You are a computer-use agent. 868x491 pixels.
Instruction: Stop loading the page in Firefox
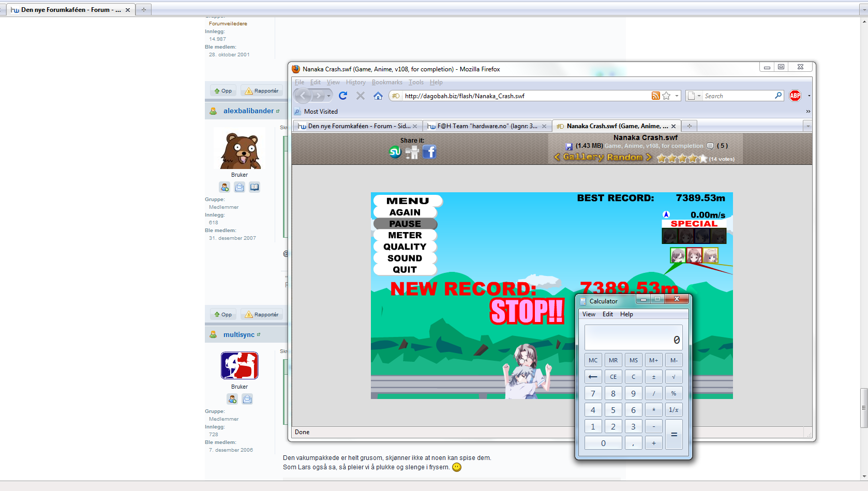pyautogui.click(x=361, y=96)
